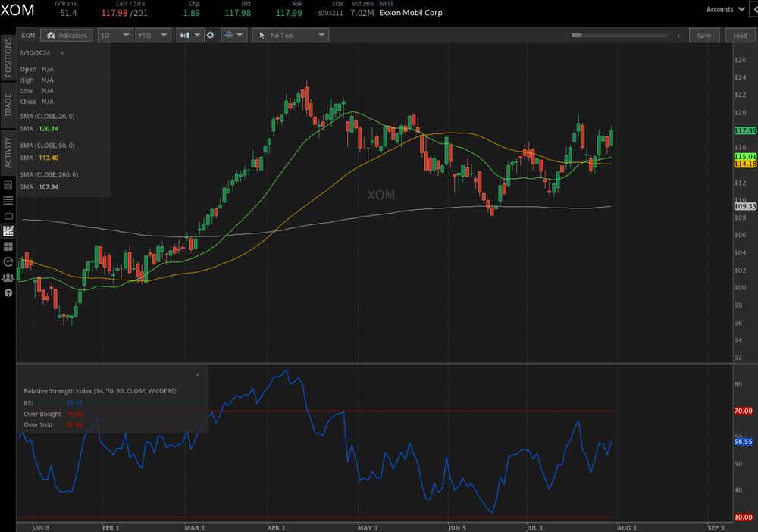758x532 pixels.
Task: Click the 109.33 white SMA axis tag
Action: (745, 206)
